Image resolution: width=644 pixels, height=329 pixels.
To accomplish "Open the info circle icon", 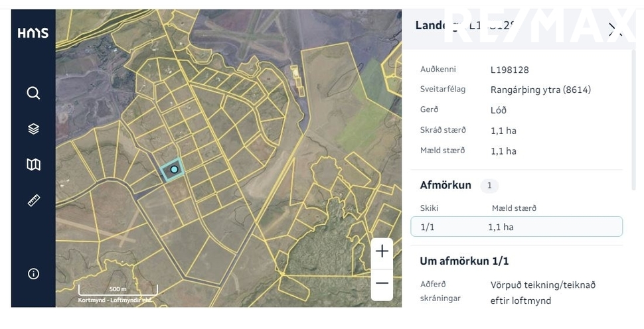I will 33,274.
